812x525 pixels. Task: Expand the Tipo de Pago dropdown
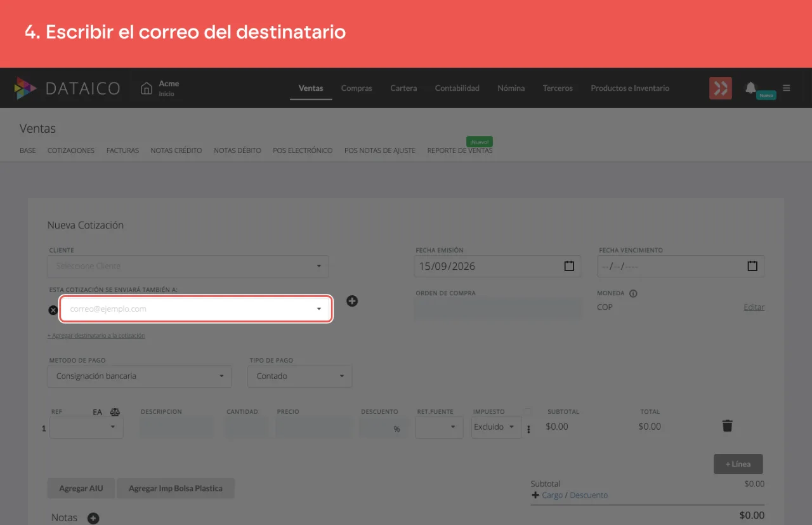[x=301, y=376]
